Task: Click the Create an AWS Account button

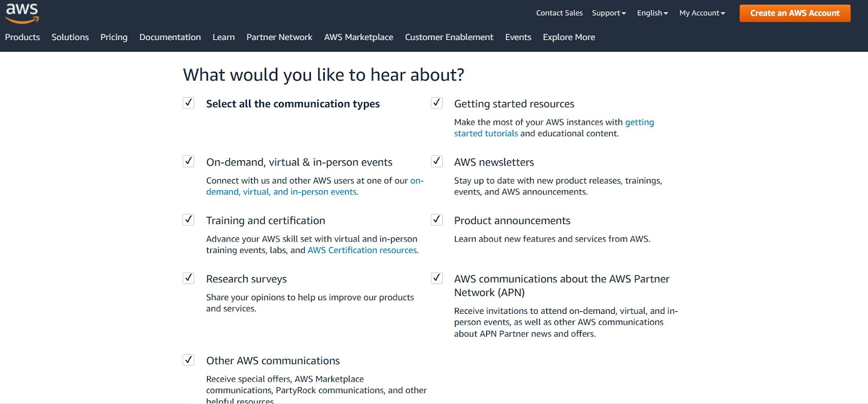Action: pos(795,13)
